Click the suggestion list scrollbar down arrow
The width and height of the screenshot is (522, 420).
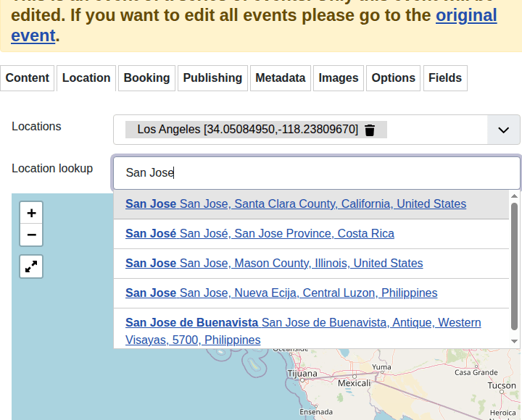(515, 341)
